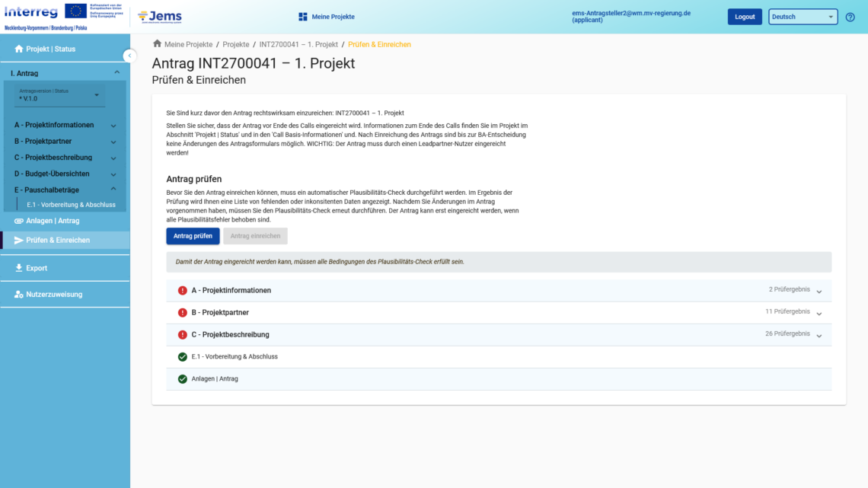Select E.1 - Vorbereitung & Abschluss tree item
Viewport: 868px width, 488px height.
(x=71, y=205)
